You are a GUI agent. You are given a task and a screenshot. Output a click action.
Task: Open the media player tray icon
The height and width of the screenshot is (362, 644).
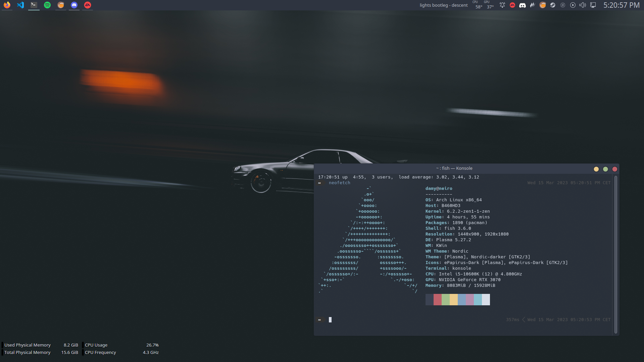573,5
